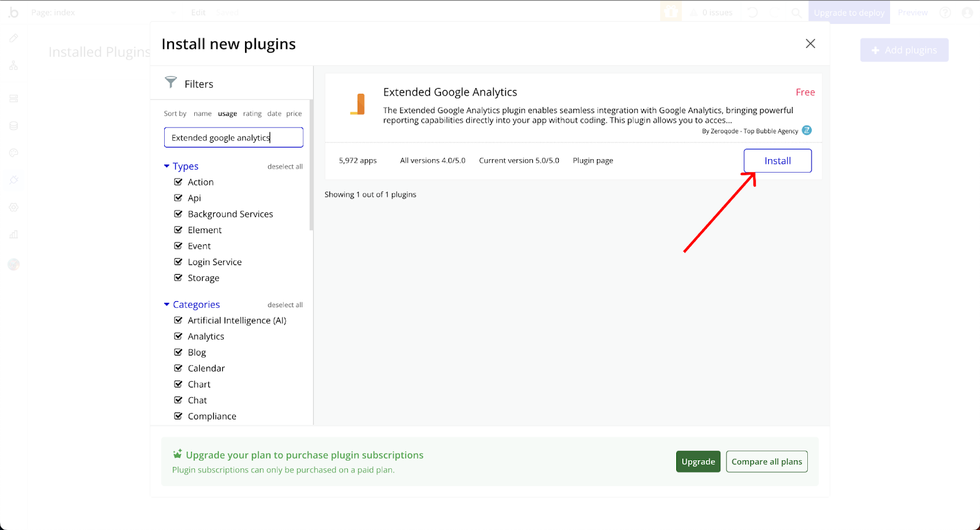Open the 0 issues warning indicator
980x530 pixels.
pos(712,12)
